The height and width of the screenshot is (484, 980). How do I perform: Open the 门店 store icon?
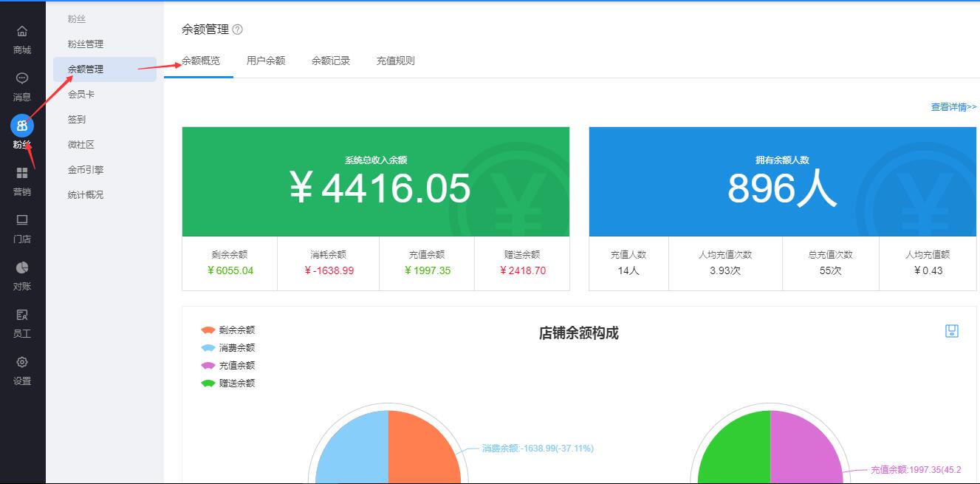click(x=22, y=220)
